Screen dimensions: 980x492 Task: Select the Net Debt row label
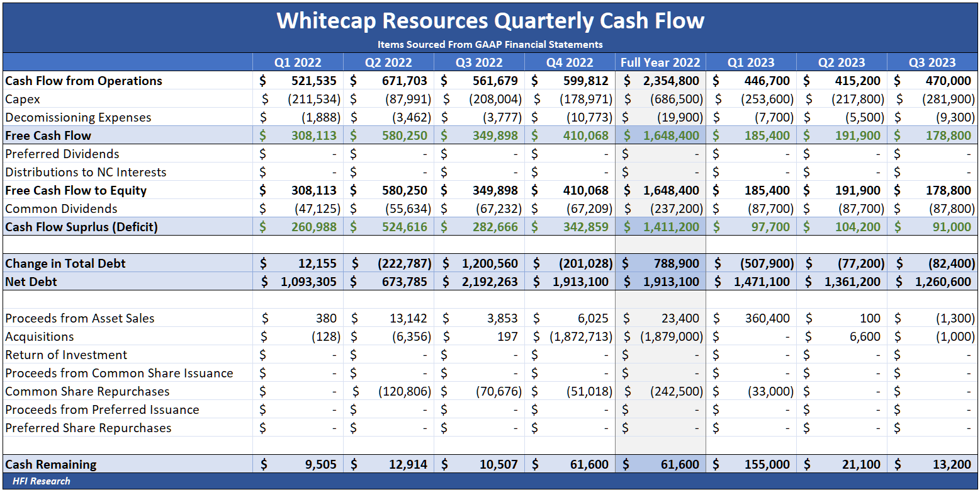[x=31, y=282]
